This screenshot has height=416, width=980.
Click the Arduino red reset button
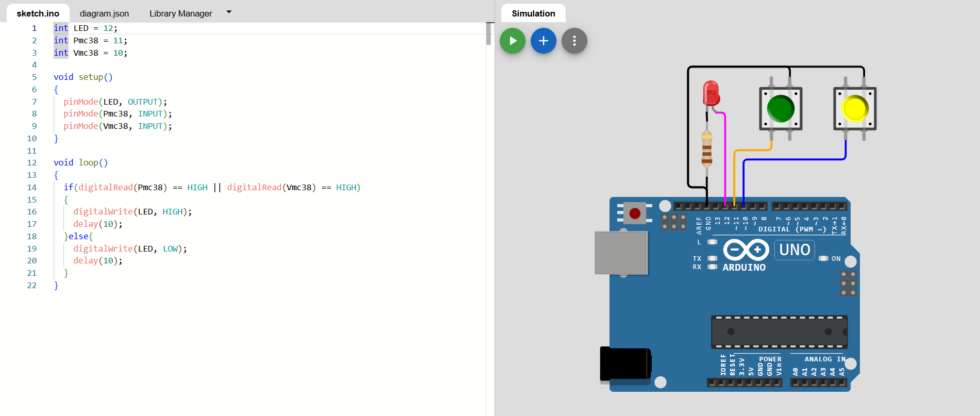coord(635,213)
